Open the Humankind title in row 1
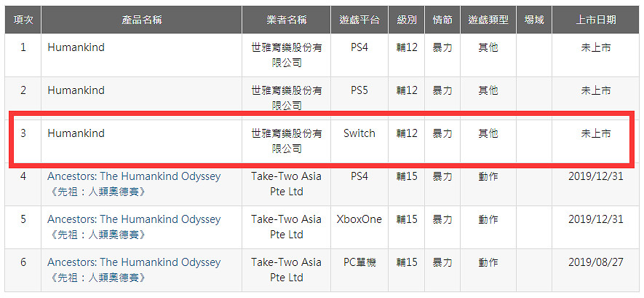Image resolution: width=644 pixels, height=298 pixels. coord(76,47)
